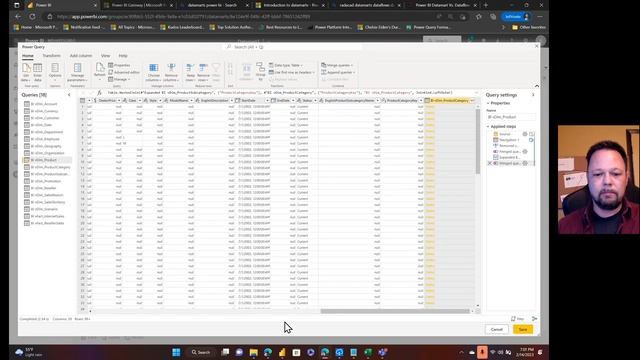Switch to the Home ribbon tab
The image size is (640, 360).
pyautogui.click(x=28, y=56)
